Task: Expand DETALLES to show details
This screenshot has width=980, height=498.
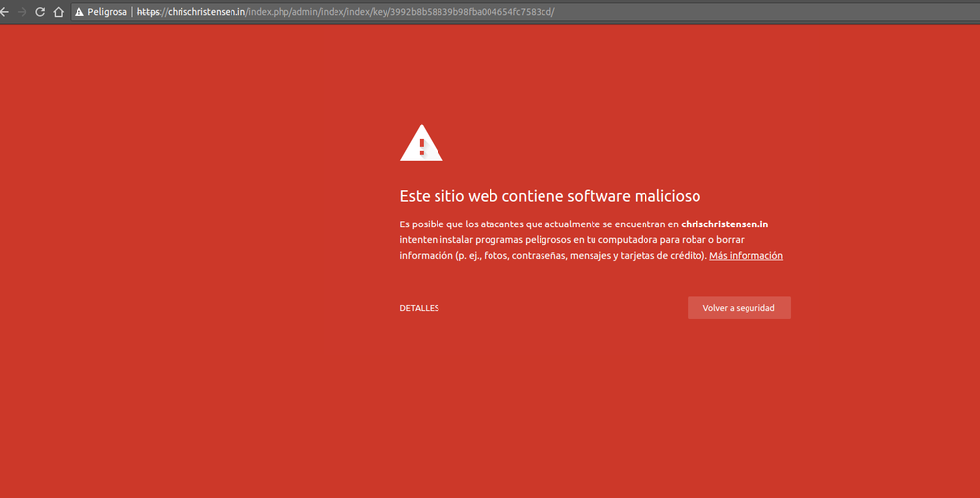Action: pyautogui.click(x=419, y=308)
